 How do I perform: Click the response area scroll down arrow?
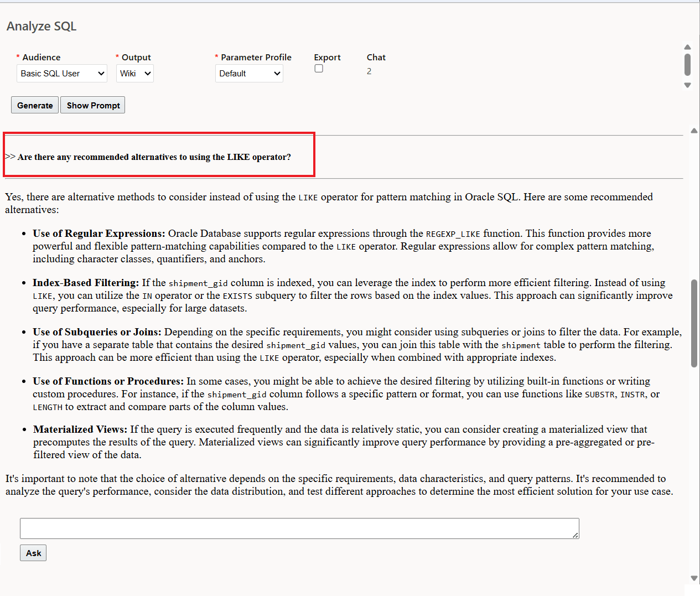(x=694, y=578)
